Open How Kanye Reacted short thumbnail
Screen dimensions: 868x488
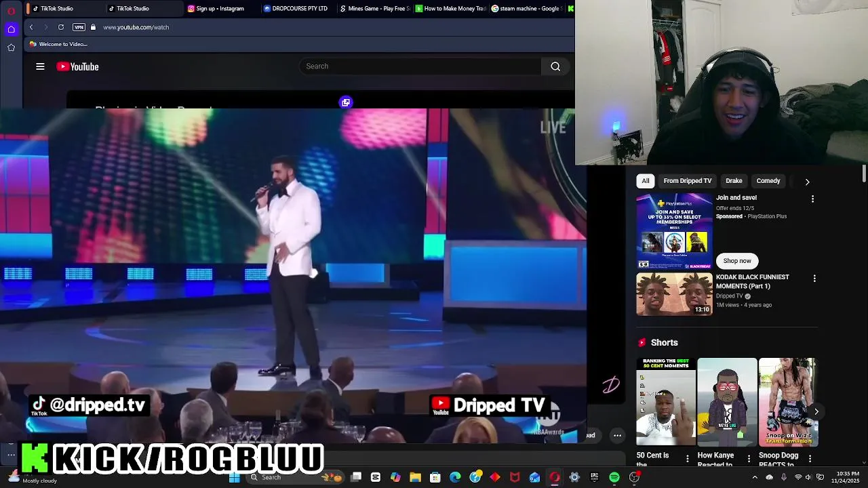click(727, 402)
